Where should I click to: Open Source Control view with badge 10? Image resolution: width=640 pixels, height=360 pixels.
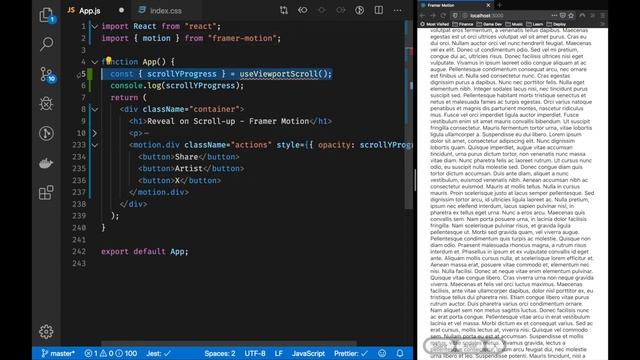47,75
